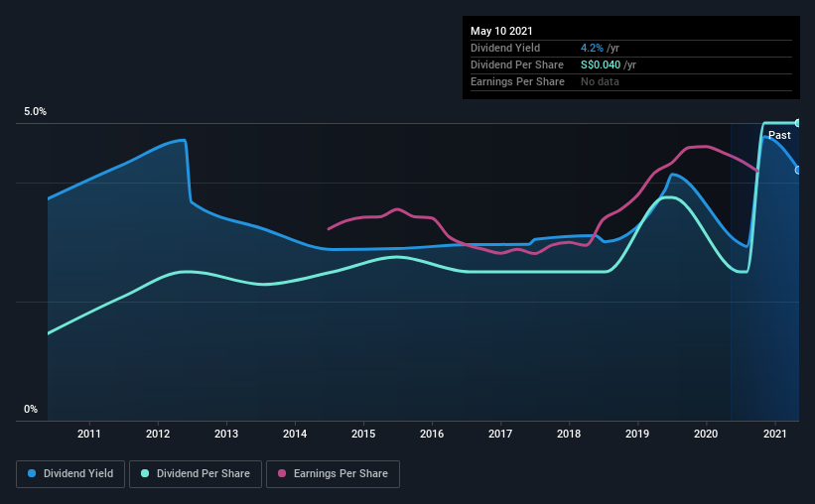Click the pink Earnings Per Share legend dot
The height and width of the screenshot is (504, 815).
[282, 473]
